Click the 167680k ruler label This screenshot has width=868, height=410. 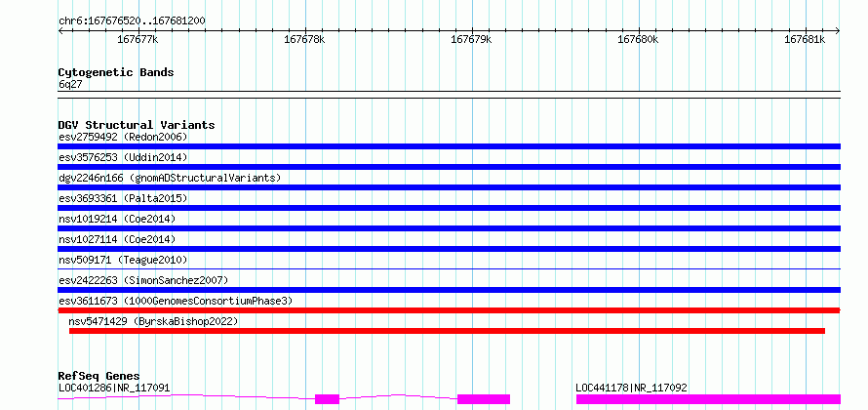point(638,40)
